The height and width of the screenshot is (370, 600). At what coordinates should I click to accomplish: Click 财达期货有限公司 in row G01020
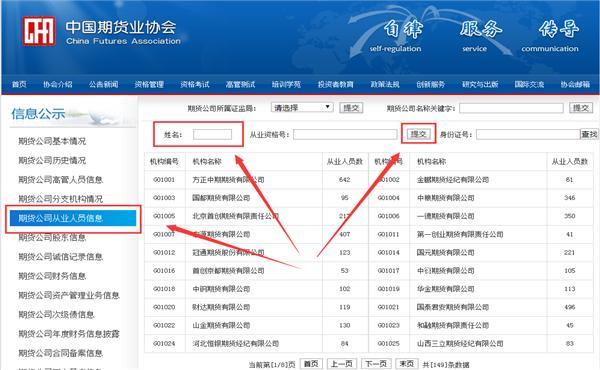point(221,307)
